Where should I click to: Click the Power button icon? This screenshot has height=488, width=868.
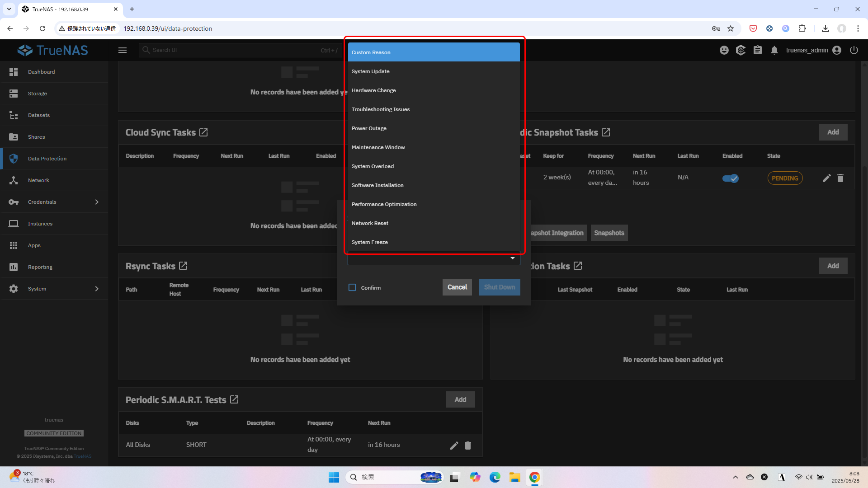854,50
